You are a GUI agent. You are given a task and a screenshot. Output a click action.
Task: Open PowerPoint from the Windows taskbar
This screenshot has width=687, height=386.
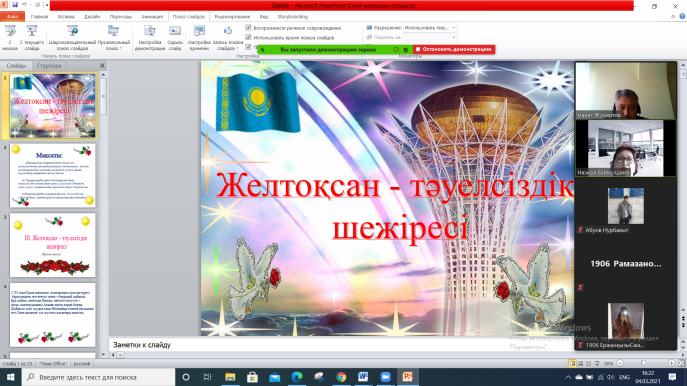[407, 377]
